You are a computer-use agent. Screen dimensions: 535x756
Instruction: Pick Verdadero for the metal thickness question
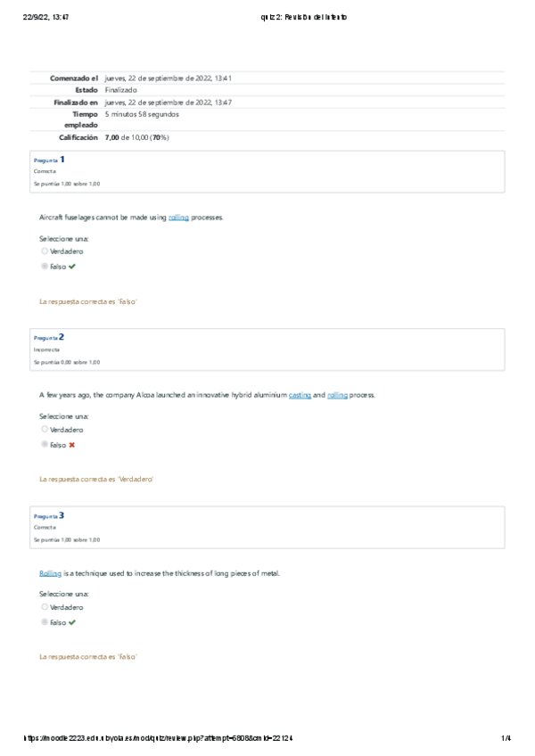pos(45,607)
